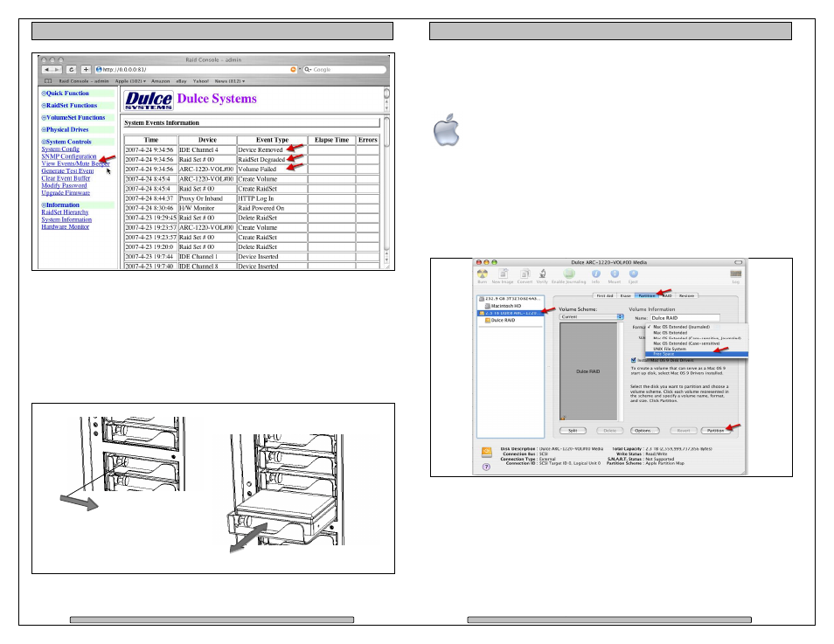Select the Dulce RAID volume in disk list
Image resolution: width=834 pixels, height=644 pixels.
(502, 321)
